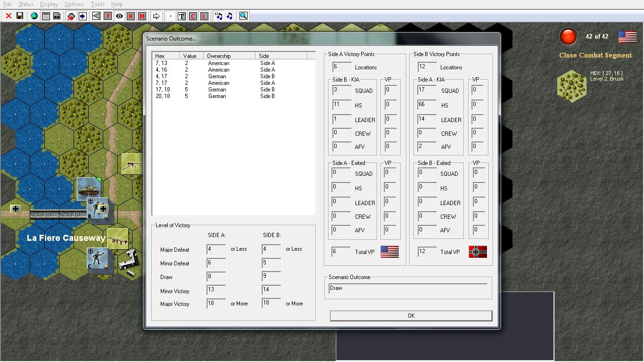The image size is (644, 362).
Task: Click the Ownership column header
Action: [x=230, y=56]
